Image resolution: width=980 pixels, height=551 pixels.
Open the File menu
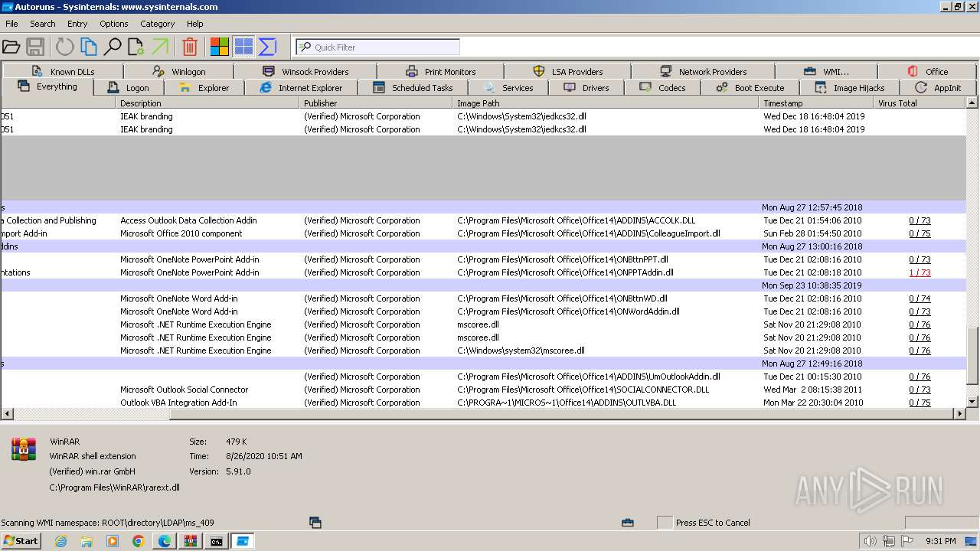[x=11, y=24]
